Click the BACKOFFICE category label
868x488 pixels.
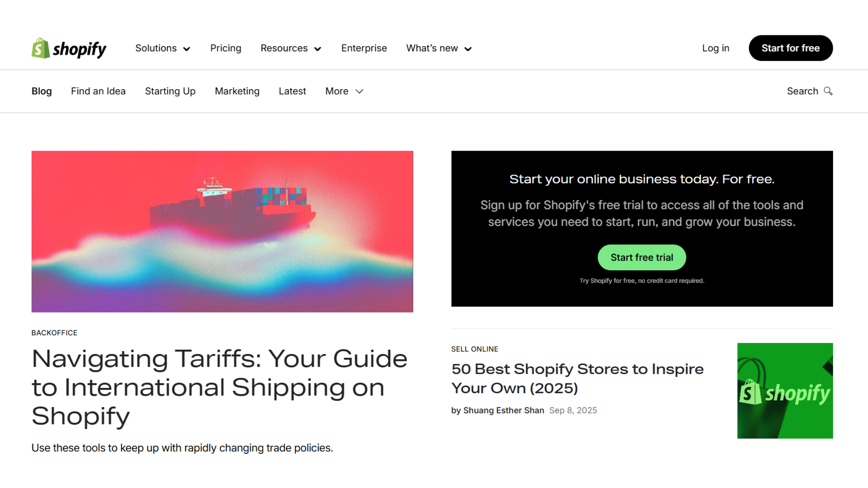pos(54,333)
